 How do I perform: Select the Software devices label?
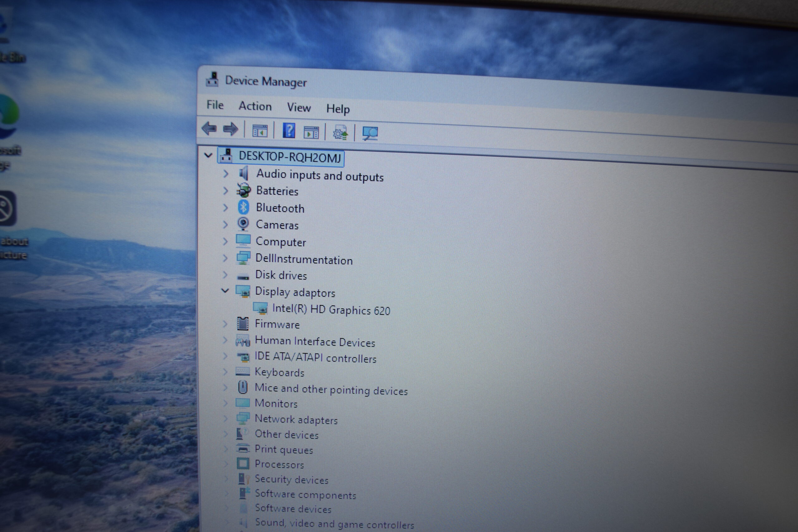click(x=293, y=509)
